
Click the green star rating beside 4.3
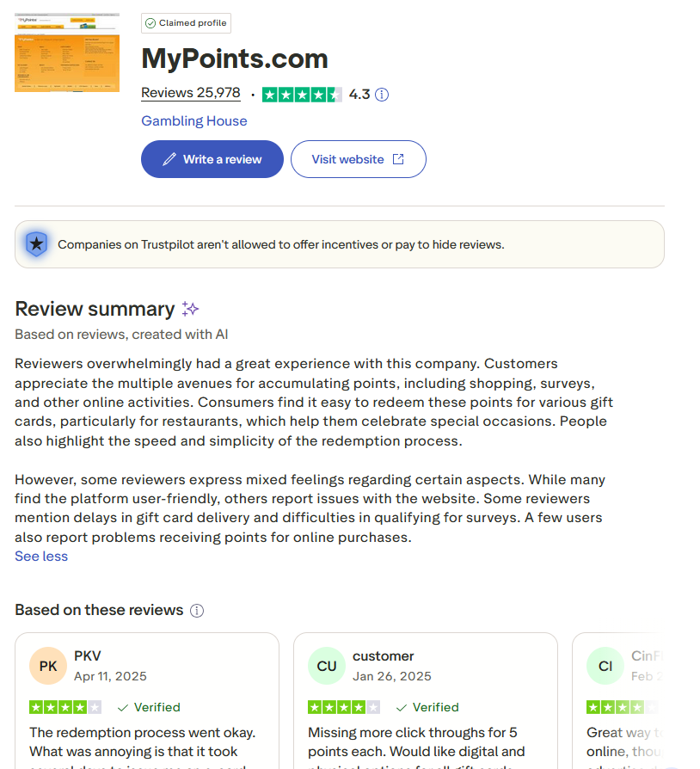pyautogui.click(x=302, y=95)
